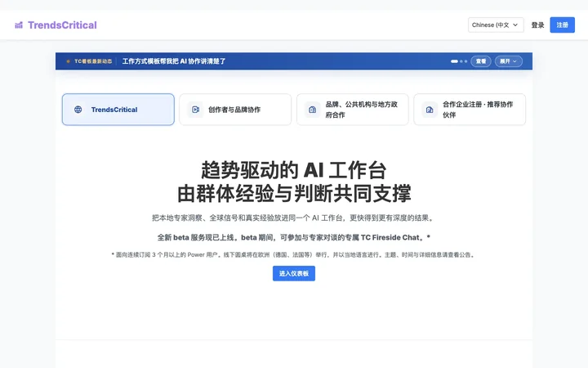Image resolution: width=588 pixels, height=368 pixels.
Task: Click the TrendsCritical bar chart logo icon
Action: (19, 25)
